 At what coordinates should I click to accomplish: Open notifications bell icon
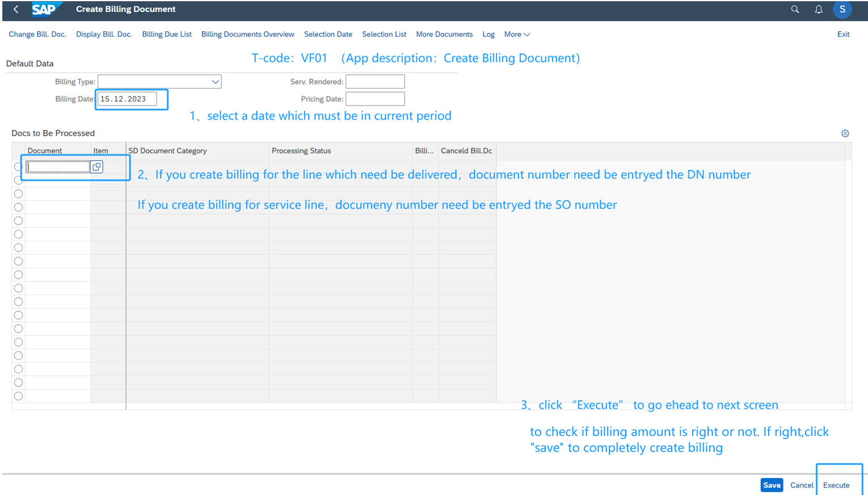coord(819,9)
